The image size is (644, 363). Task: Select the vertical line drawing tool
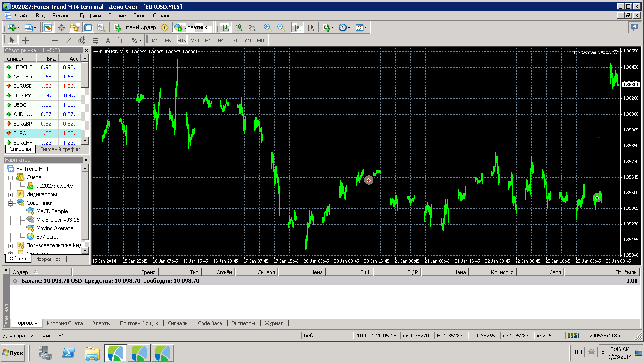[x=42, y=40]
